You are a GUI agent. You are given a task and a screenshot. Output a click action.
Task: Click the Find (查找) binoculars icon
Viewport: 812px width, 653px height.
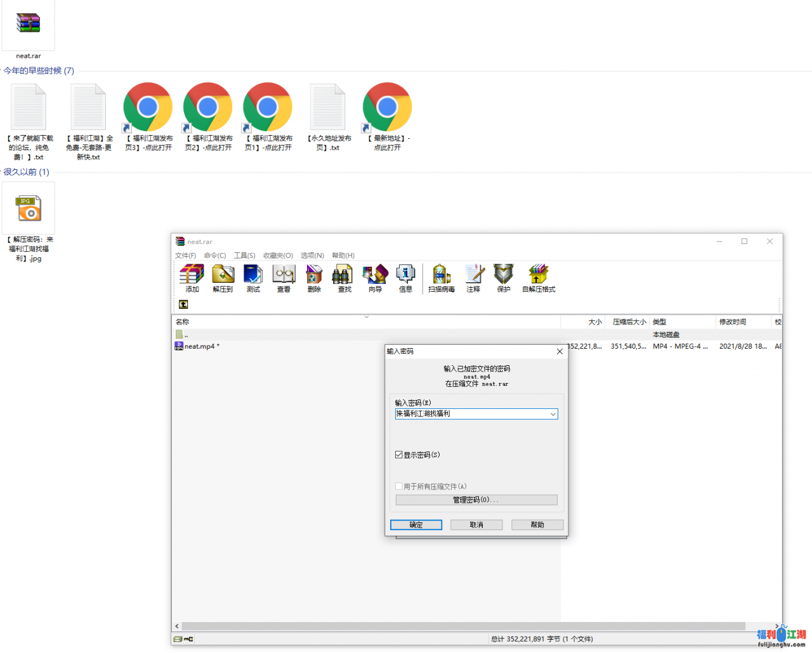click(344, 278)
